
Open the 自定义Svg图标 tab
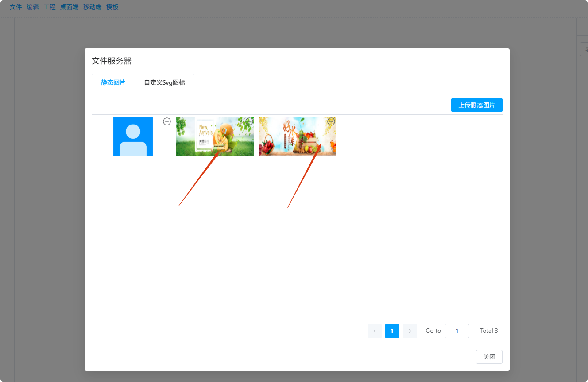click(x=164, y=82)
